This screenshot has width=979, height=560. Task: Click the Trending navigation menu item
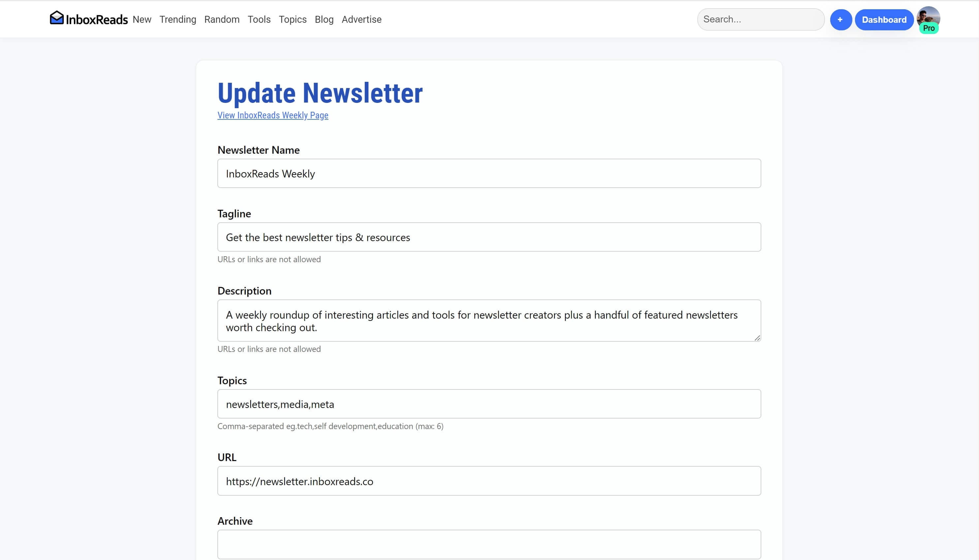[x=177, y=19]
